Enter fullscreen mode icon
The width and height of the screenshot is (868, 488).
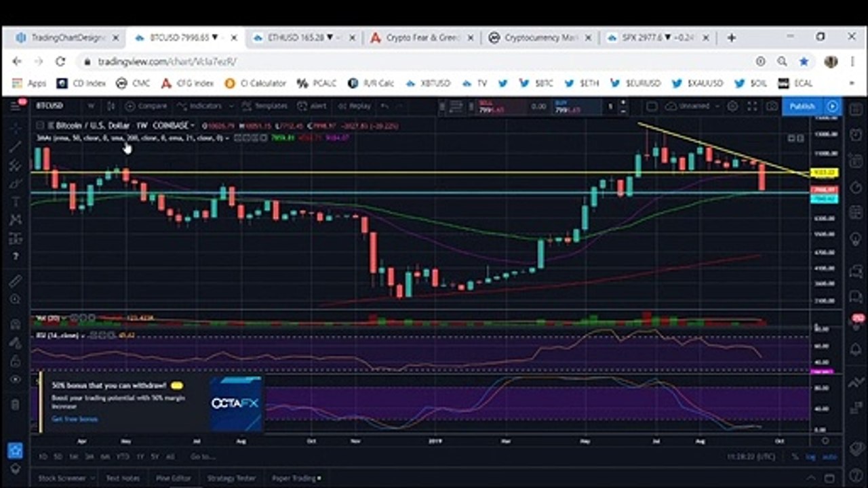click(752, 106)
